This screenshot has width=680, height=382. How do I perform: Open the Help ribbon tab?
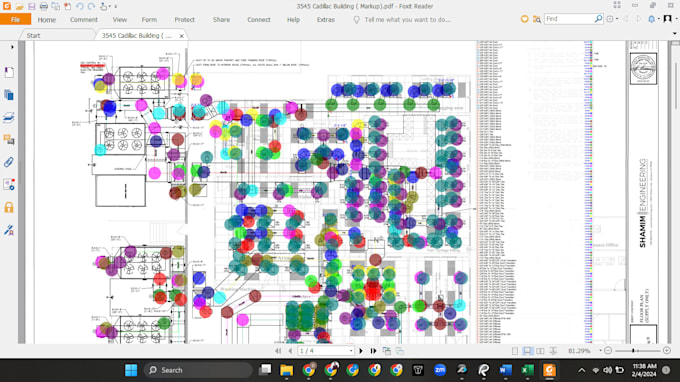tap(293, 20)
